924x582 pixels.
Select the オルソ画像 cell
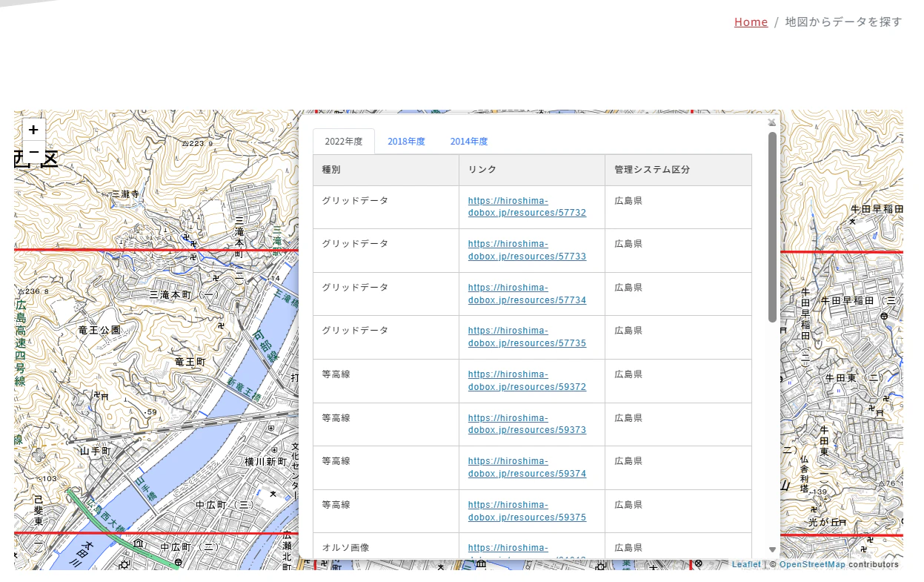[x=386, y=547]
